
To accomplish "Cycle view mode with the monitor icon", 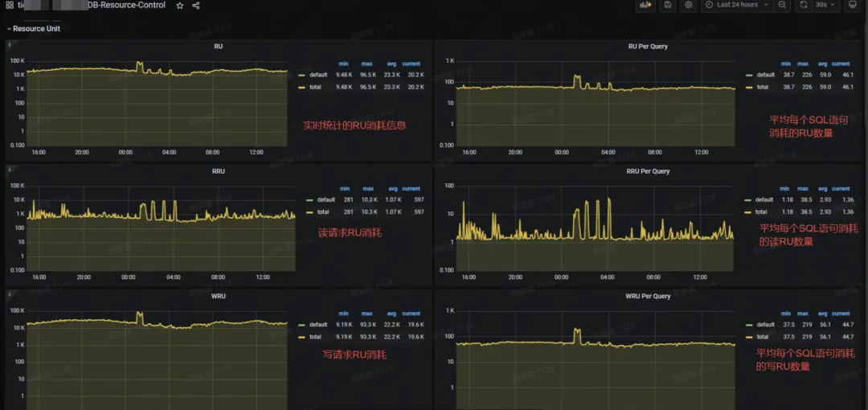I will 853,5.
